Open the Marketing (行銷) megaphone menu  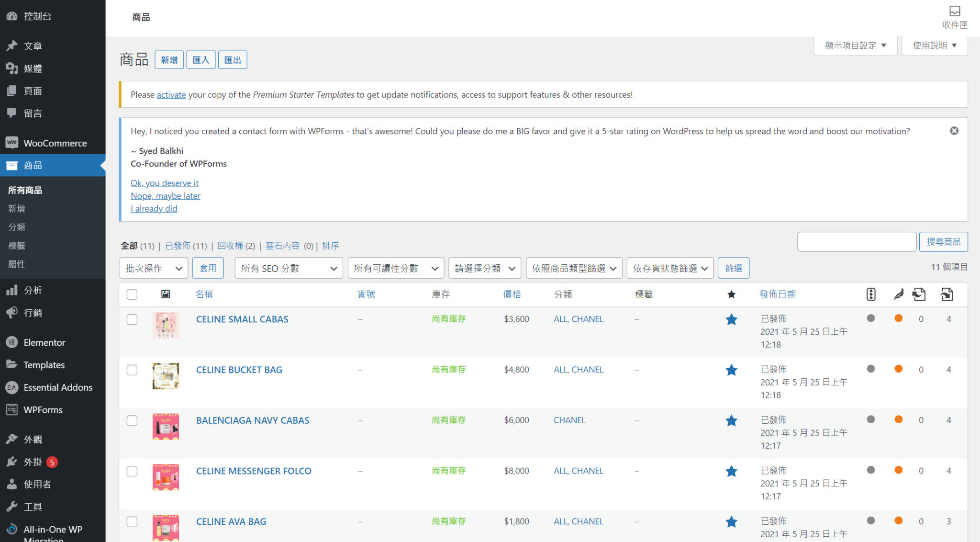pyautogui.click(x=12, y=313)
